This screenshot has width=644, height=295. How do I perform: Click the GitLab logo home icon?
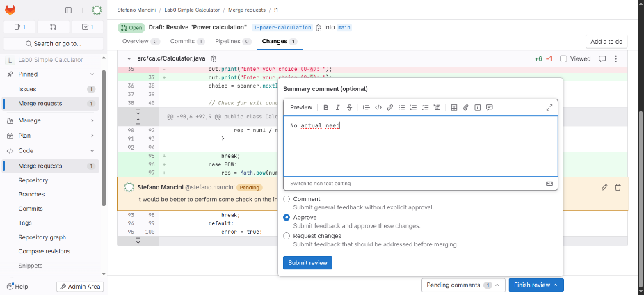tap(13, 10)
